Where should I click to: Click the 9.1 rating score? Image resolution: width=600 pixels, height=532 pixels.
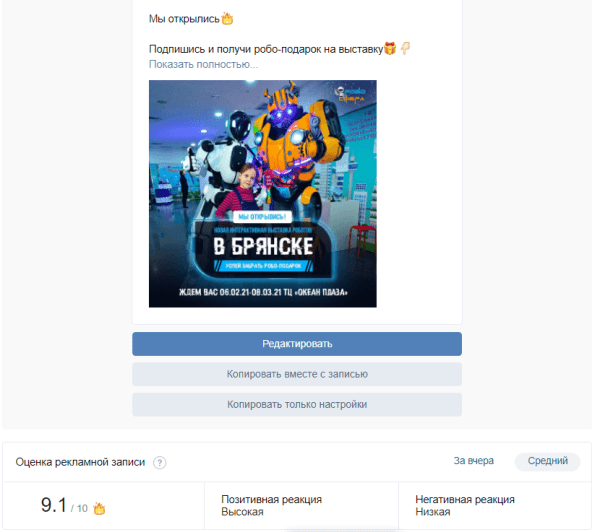click(x=54, y=505)
